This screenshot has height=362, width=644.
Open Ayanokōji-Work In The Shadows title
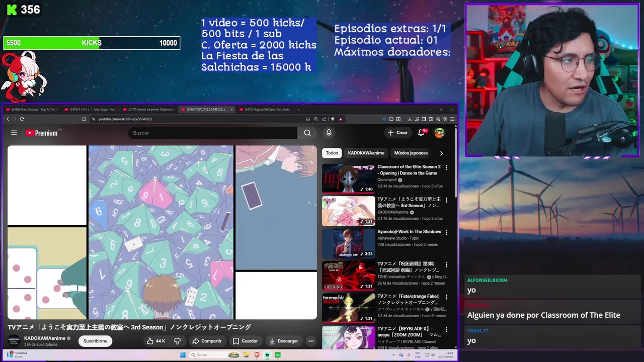coord(409,232)
